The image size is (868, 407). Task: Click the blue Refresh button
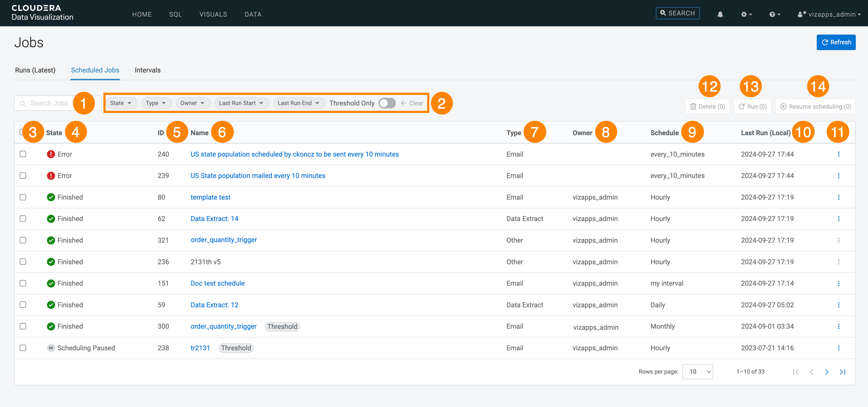click(836, 42)
